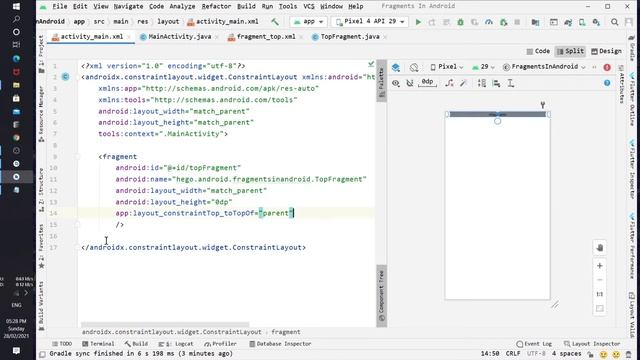Open the Pixel device preview dropdown
This screenshot has width=640, height=360.
tap(447, 67)
